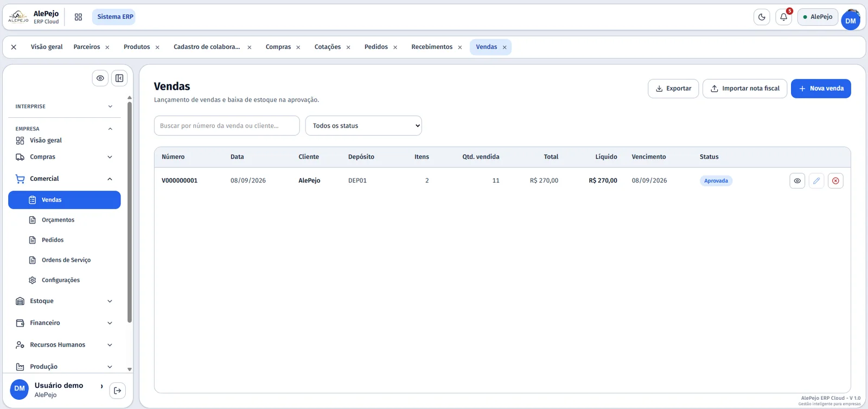Expand the Produção sidebar menu
The width and height of the screenshot is (868, 409).
[65, 367]
